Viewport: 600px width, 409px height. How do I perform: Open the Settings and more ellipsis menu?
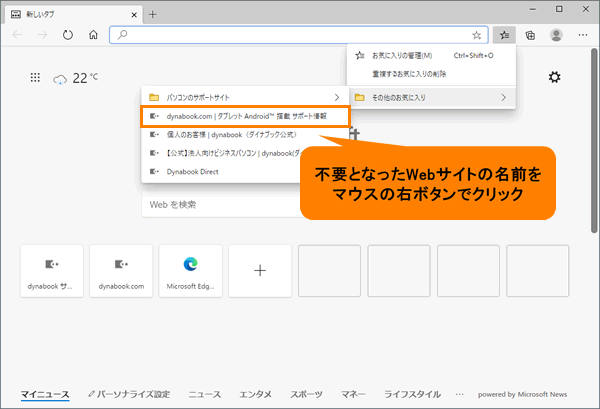582,35
